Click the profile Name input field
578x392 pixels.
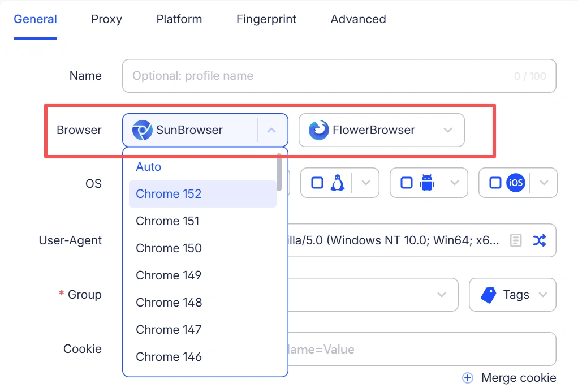click(339, 76)
